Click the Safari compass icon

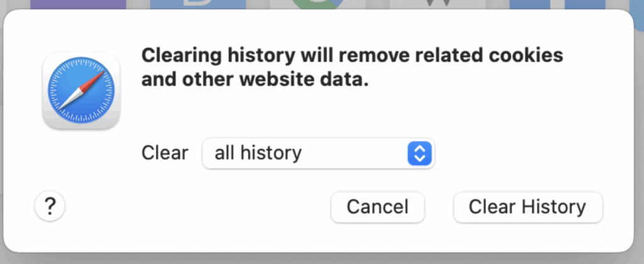(x=80, y=91)
